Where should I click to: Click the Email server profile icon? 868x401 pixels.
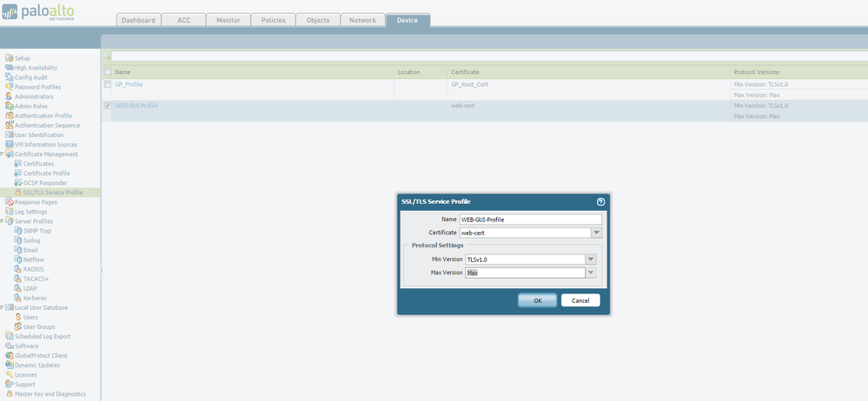pos(18,250)
